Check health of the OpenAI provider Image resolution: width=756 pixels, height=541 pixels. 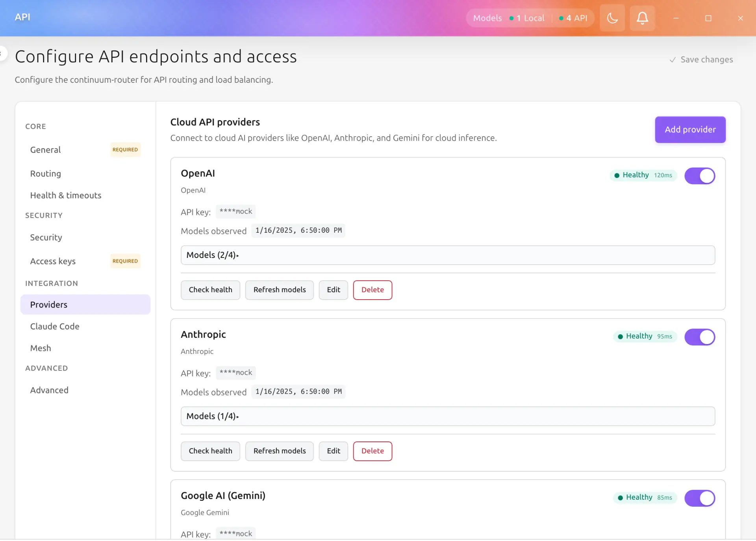click(x=210, y=290)
